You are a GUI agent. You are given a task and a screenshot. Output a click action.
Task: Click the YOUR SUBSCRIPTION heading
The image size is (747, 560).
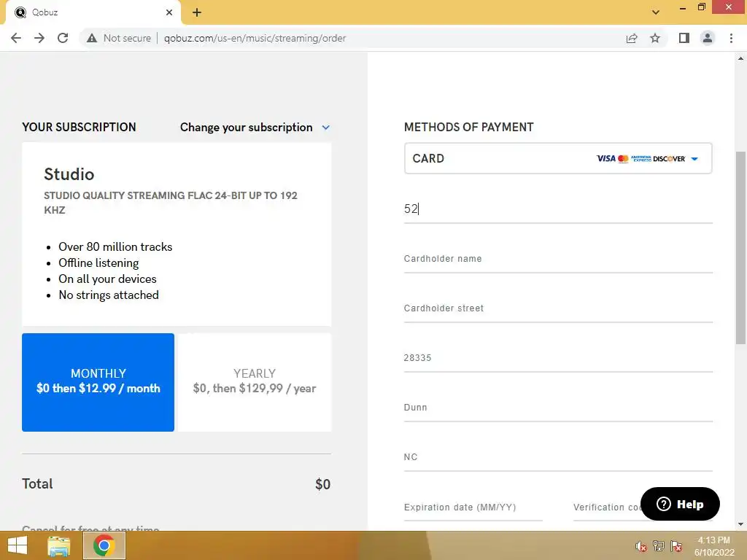pyautogui.click(x=79, y=127)
